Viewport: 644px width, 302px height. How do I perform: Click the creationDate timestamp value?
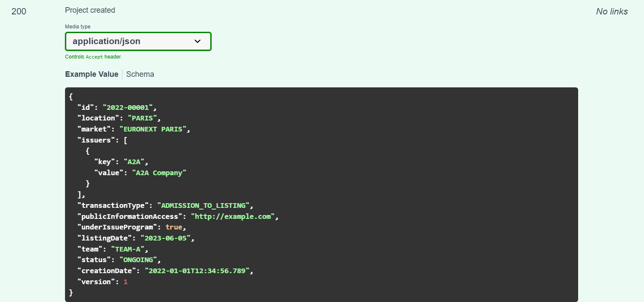click(x=197, y=271)
